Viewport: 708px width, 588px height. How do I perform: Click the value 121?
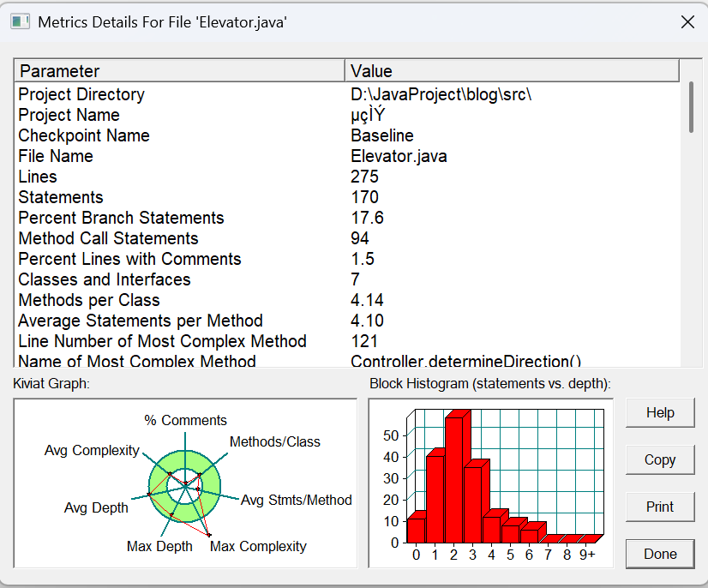(x=364, y=341)
